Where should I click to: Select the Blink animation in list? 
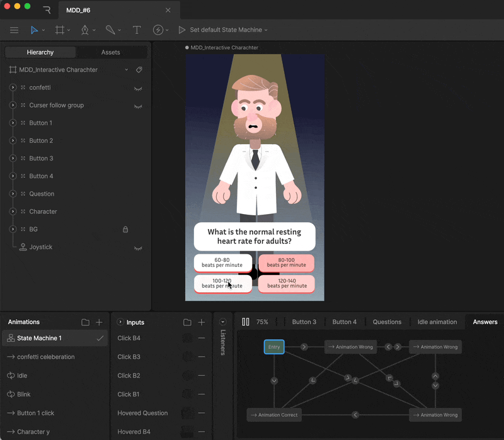pyautogui.click(x=24, y=394)
